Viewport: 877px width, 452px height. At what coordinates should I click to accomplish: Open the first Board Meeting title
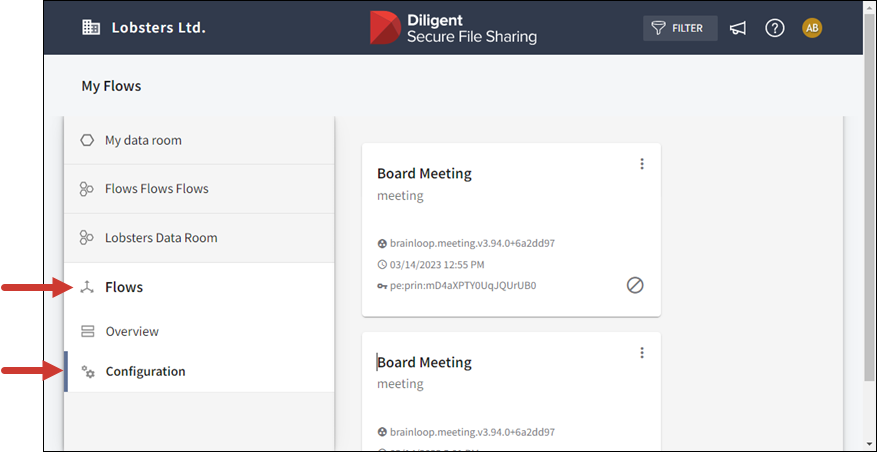coord(424,173)
